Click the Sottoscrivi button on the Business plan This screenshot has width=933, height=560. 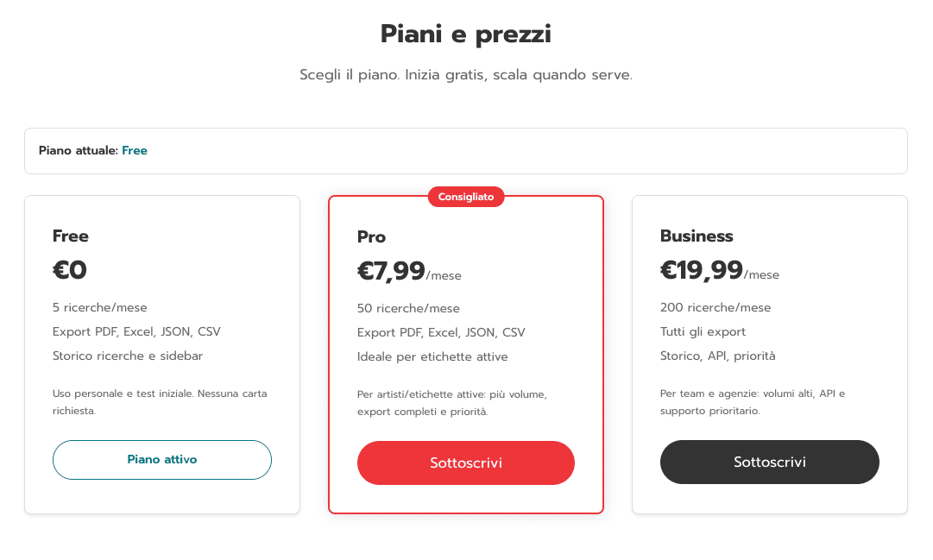coord(769,462)
